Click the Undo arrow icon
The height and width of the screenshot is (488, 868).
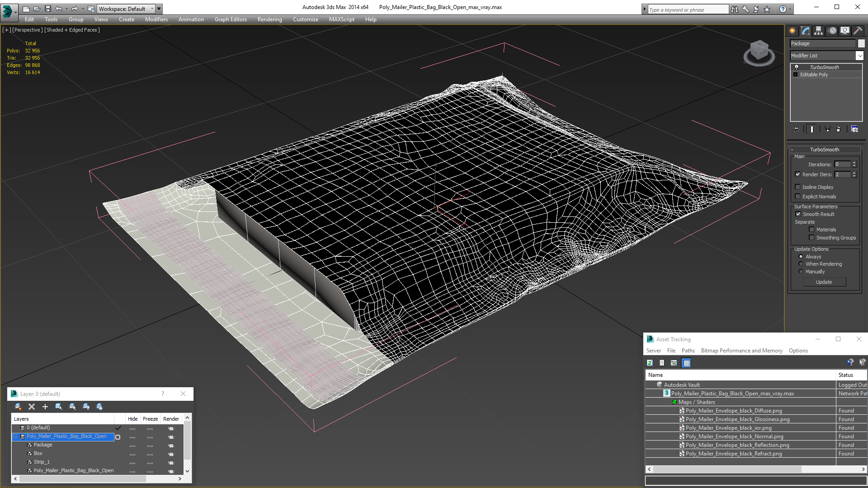[x=59, y=9]
